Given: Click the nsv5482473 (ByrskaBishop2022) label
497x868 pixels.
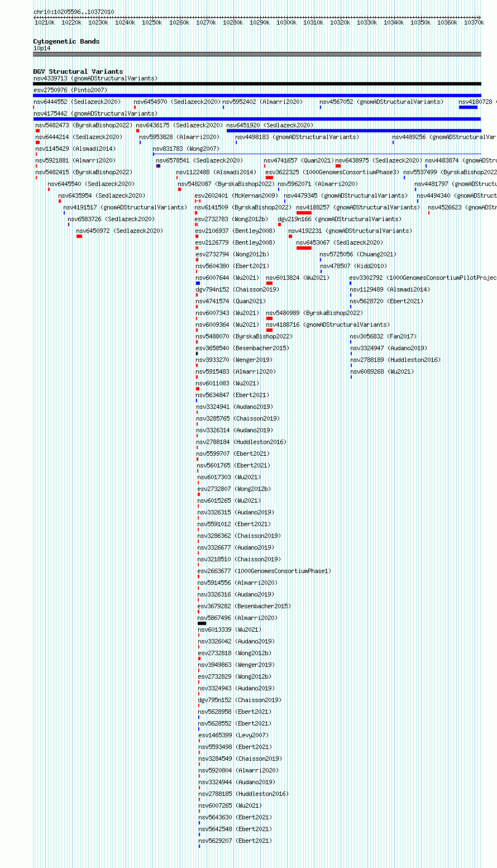Looking at the screenshot, I should click(84, 125).
